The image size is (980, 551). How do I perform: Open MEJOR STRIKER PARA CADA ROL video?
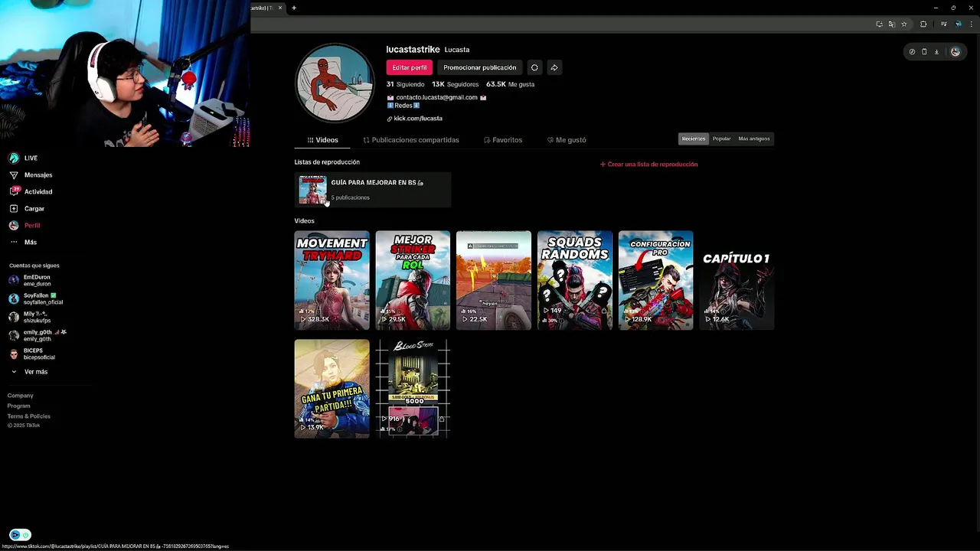[413, 280]
